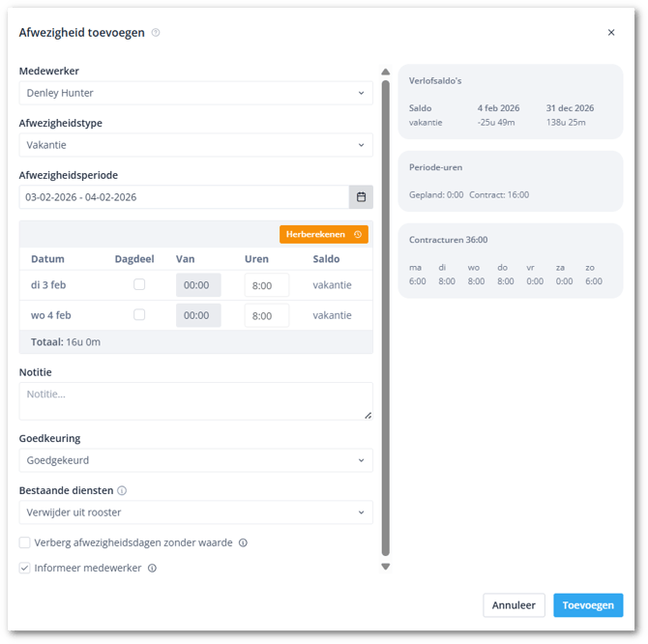Image resolution: width=648 pixels, height=644 pixels.
Task: Click help icon next to Afwezigheid toevoegen title
Action: click(156, 33)
